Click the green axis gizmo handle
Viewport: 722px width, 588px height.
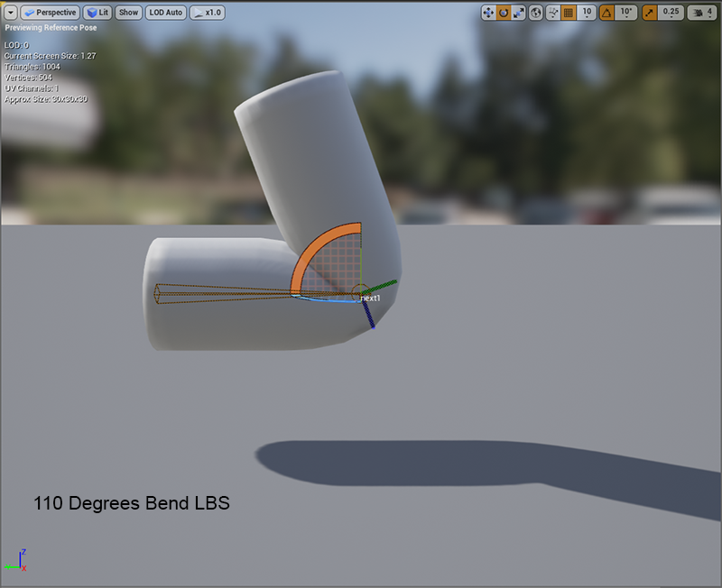coord(380,287)
